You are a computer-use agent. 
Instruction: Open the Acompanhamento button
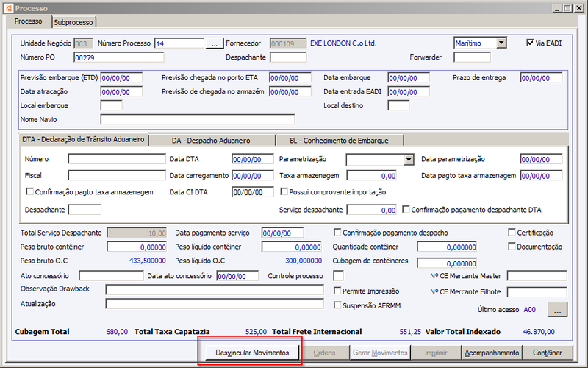492,353
